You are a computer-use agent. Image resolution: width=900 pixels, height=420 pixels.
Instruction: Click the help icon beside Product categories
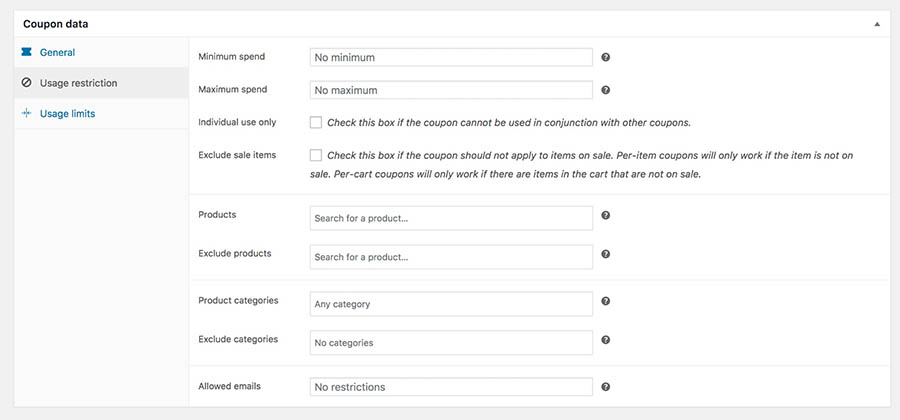pyautogui.click(x=606, y=301)
